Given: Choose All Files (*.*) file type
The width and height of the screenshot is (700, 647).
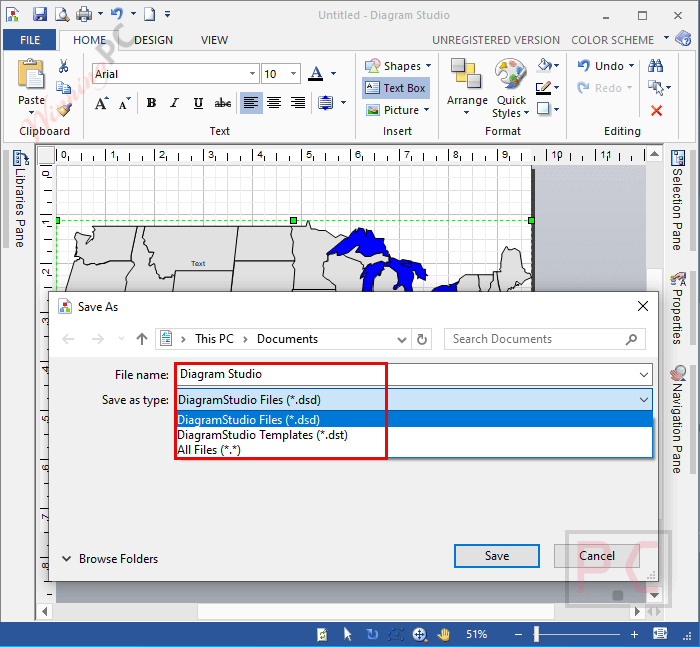Looking at the screenshot, I should coord(414,450).
